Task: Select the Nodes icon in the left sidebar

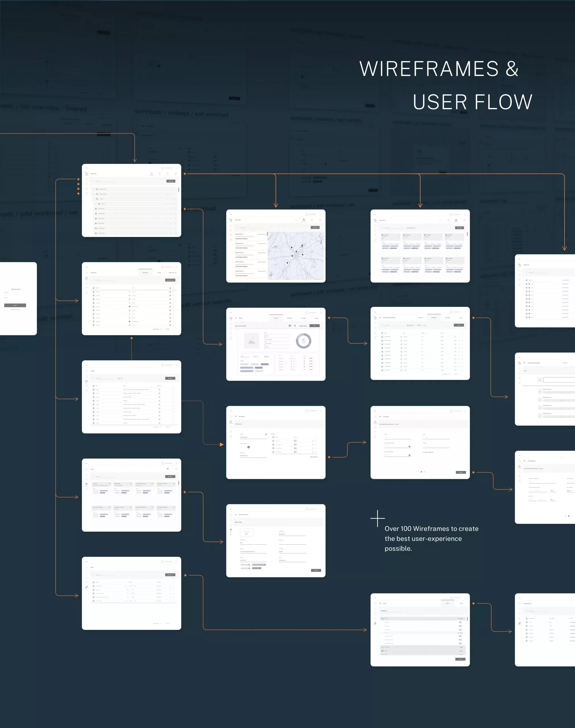Action: point(87,174)
